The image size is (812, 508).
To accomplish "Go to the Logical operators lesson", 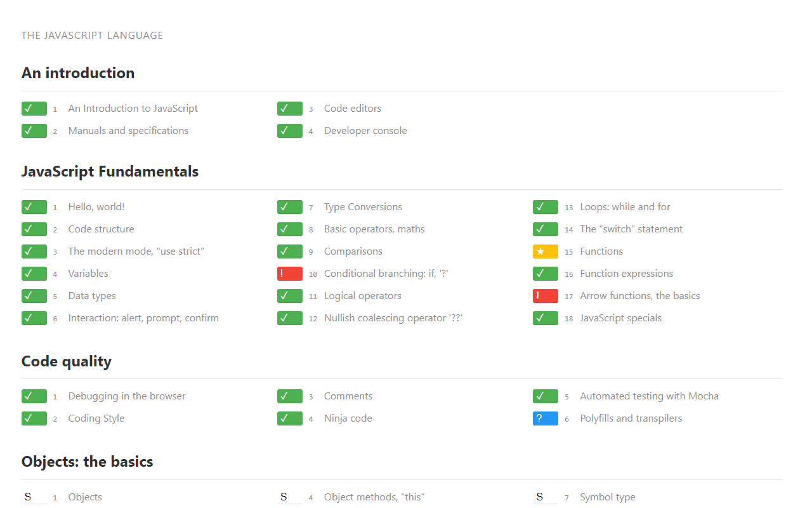I will 363,296.
